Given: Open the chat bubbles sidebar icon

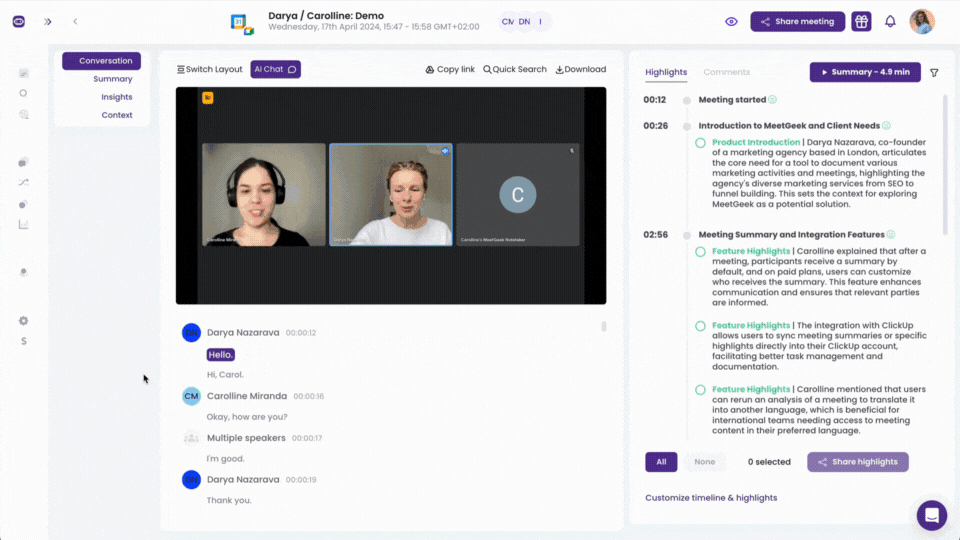Looking at the screenshot, I should (x=23, y=162).
